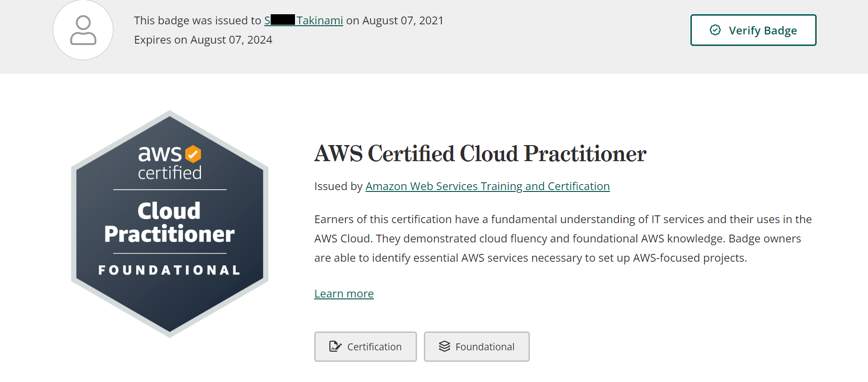Click the AWS Certified Cloud Practitioner heading
The image size is (868, 382).
coord(480,154)
